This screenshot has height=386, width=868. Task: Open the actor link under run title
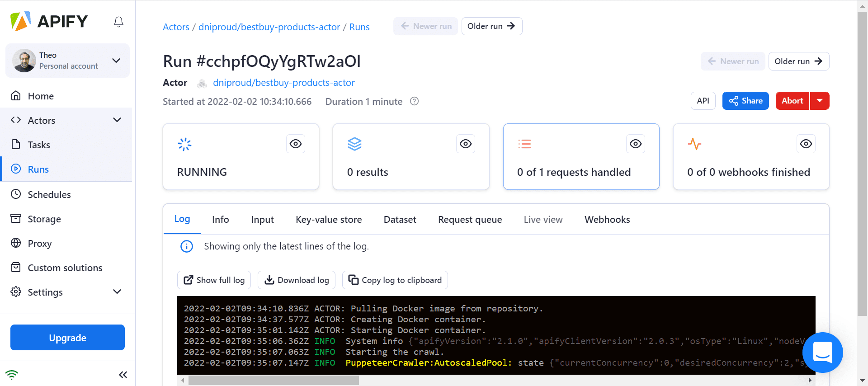coord(284,83)
